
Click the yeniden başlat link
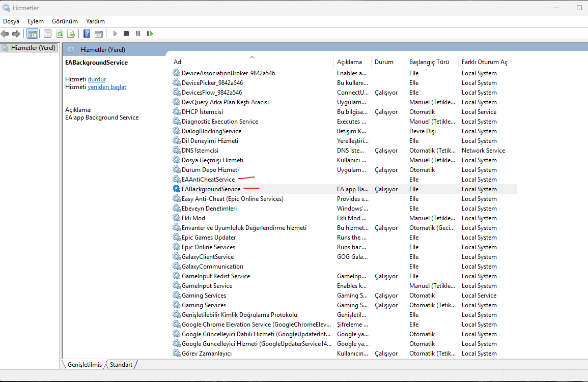(107, 87)
